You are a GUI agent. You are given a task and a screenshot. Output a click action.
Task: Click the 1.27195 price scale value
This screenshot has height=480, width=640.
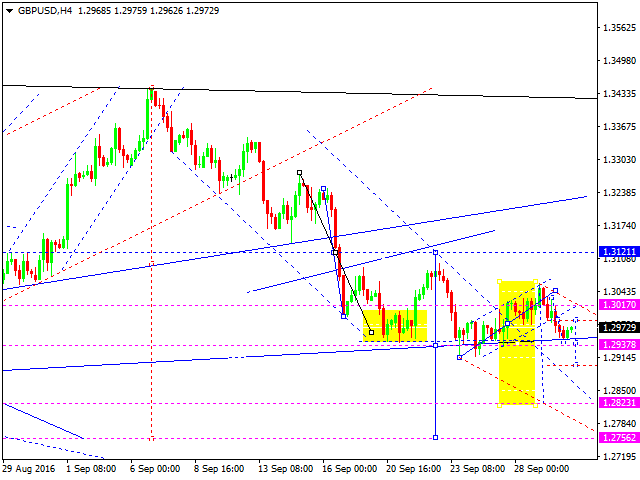620,457
